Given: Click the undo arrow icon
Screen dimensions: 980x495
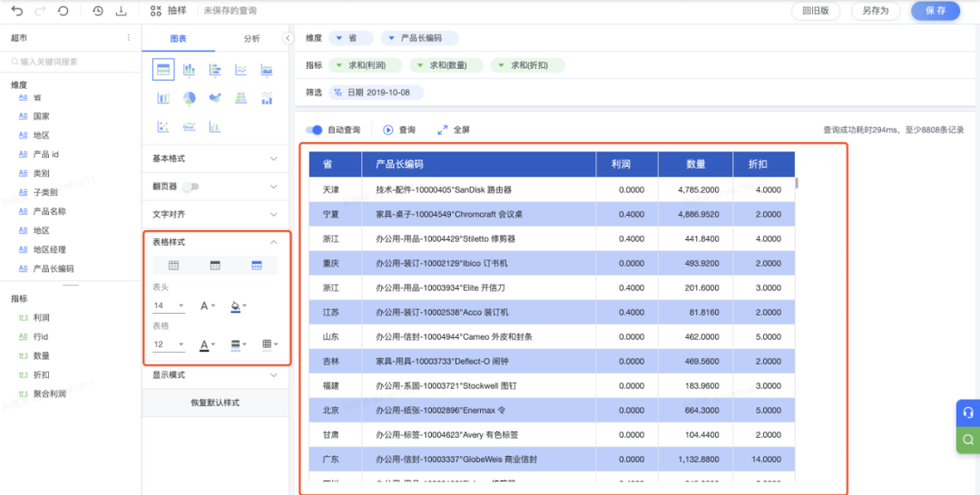Looking at the screenshot, I should pos(17,11).
